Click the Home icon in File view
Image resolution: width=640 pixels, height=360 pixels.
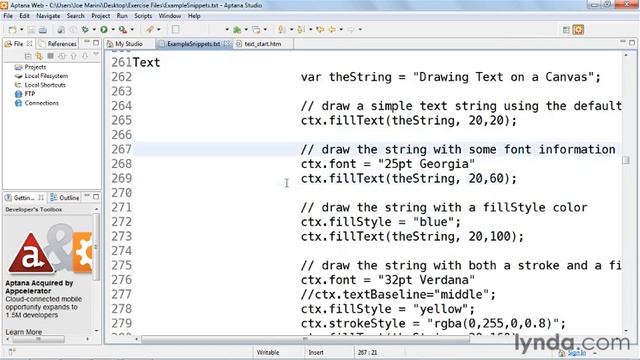coord(62,56)
